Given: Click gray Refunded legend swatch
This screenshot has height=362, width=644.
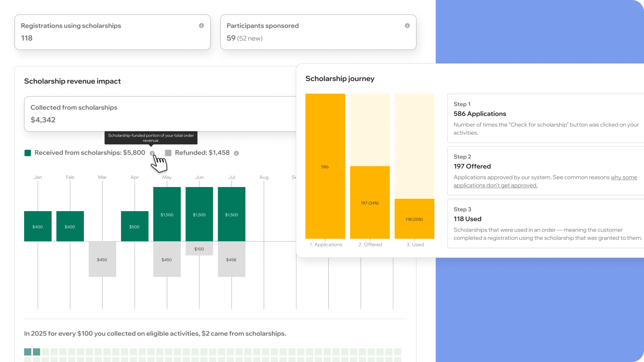Looking at the screenshot, I should [x=168, y=153].
